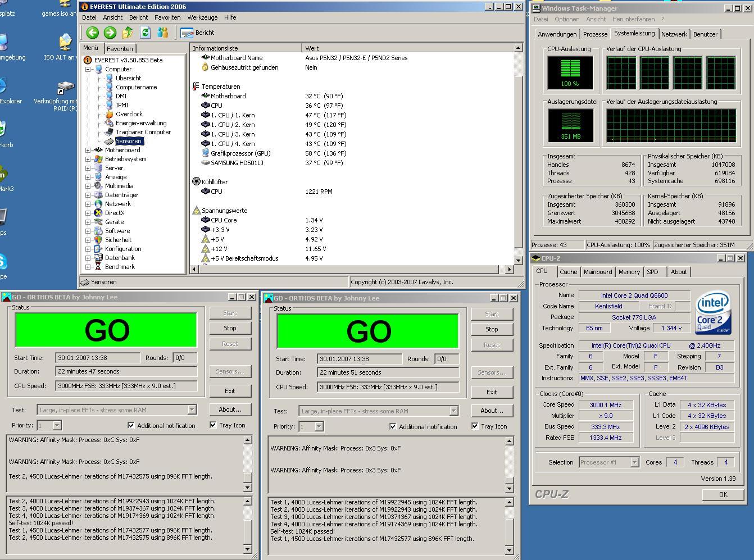Click the Kühllüfter fan icon

(196, 182)
